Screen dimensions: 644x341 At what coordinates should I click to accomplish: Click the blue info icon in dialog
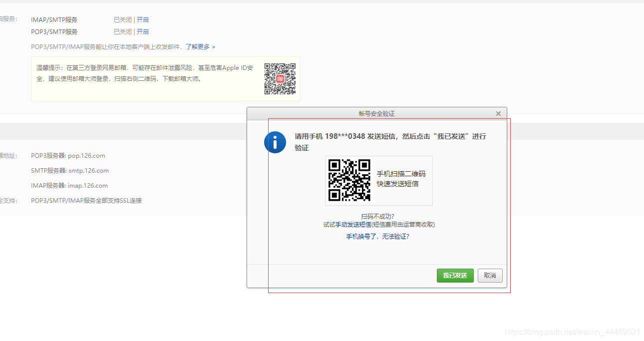click(x=275, y=142)
